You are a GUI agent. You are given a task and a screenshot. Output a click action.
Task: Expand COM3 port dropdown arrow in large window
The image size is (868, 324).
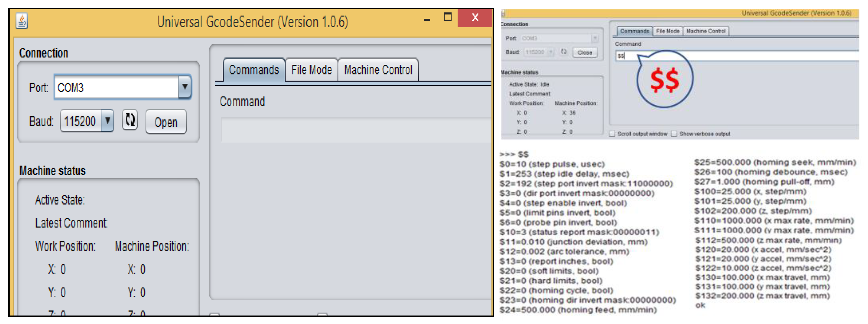(x=185, y=87)
